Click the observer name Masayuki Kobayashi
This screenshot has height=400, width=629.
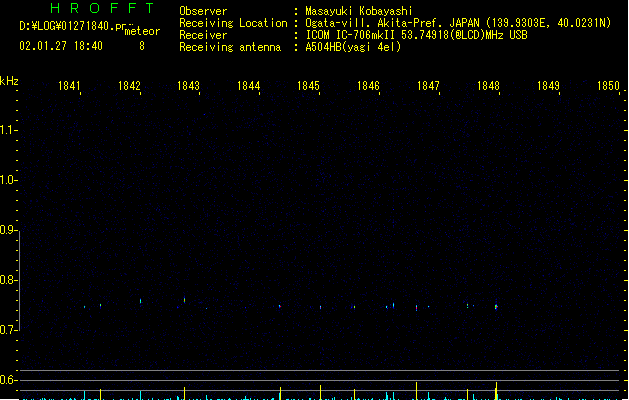(x=359, y=11)
